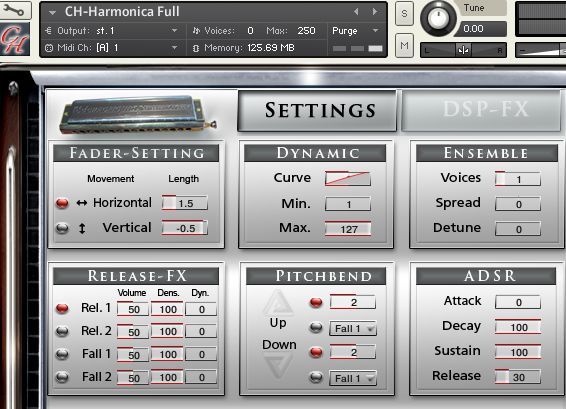This screenshot has width=566, height=409.
Task: Disable Horizontal fader movement LED
Action: point(62,203)
